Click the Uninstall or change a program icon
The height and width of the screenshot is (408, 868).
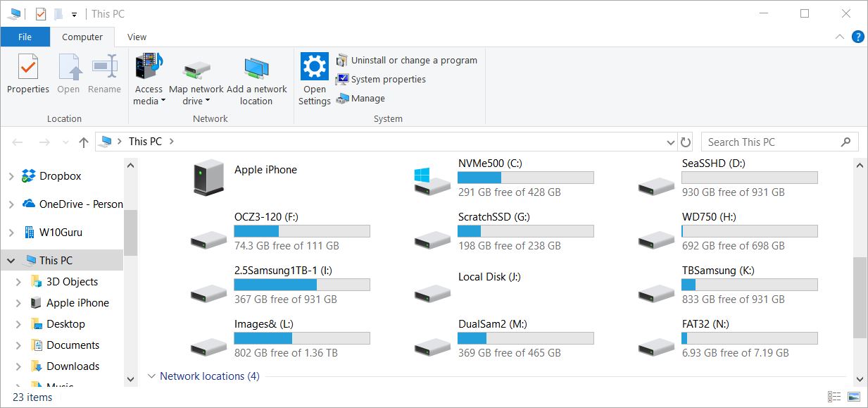342,61
